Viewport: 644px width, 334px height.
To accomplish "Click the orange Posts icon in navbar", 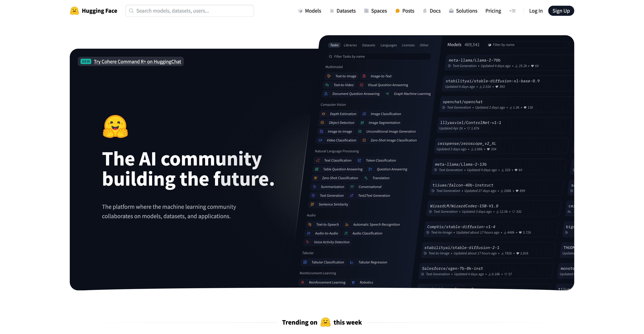I will [x=397, y=11].
